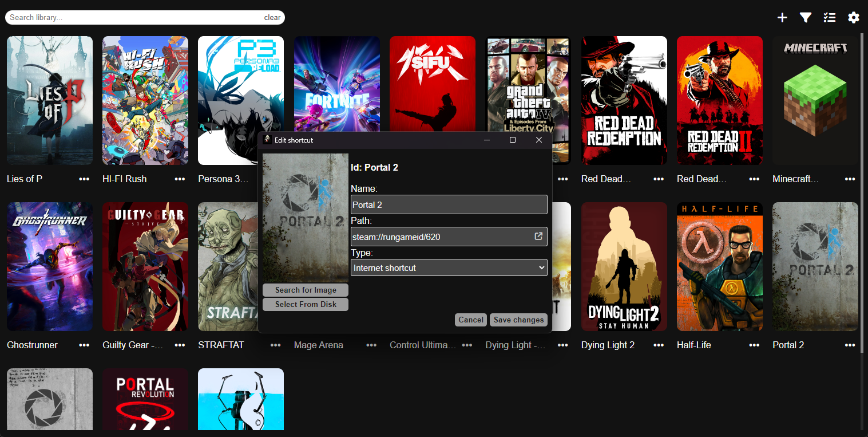Click inside the Name input field
The height and width of the screenshot is (437, 868).
coord(449,204)
